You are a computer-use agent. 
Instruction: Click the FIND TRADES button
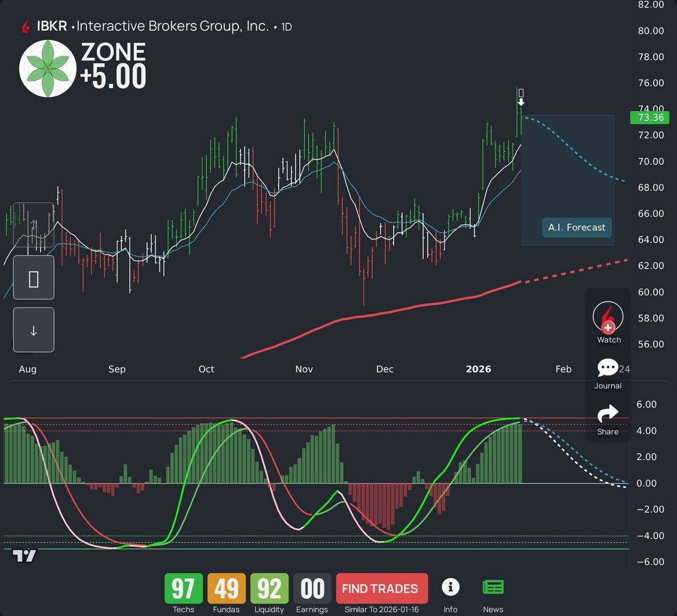(x=382, y=589)
